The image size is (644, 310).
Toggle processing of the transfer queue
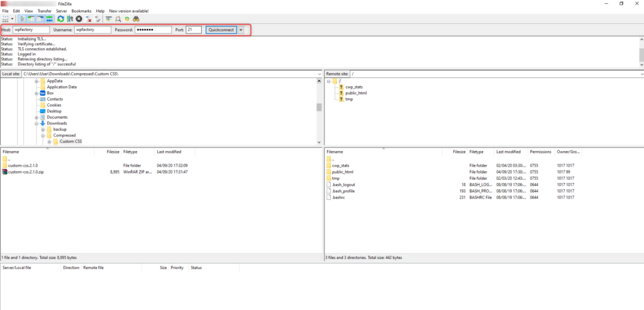[70, 19]
